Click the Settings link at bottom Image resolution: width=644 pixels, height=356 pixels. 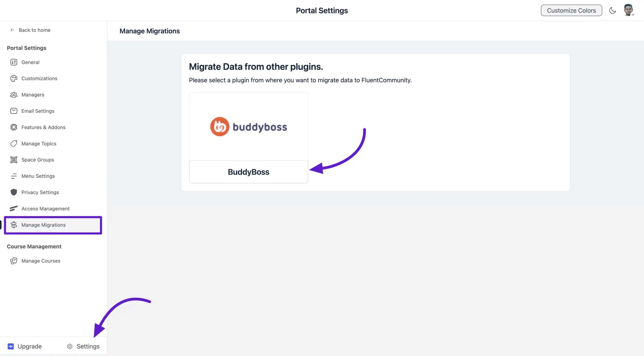point(83,346)
